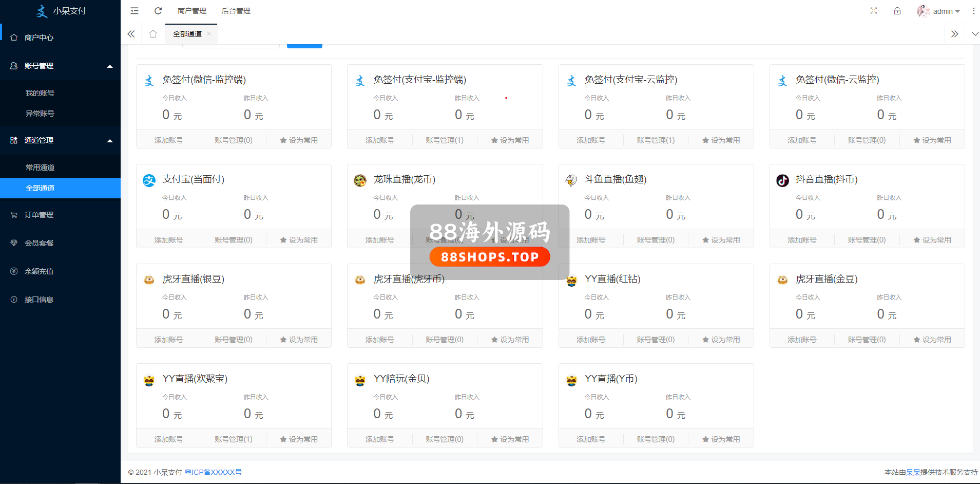The image size is (980, 484).
Task: Click the Douyin live channel logo
Action: pyautogui.click(x=782, y=180)
